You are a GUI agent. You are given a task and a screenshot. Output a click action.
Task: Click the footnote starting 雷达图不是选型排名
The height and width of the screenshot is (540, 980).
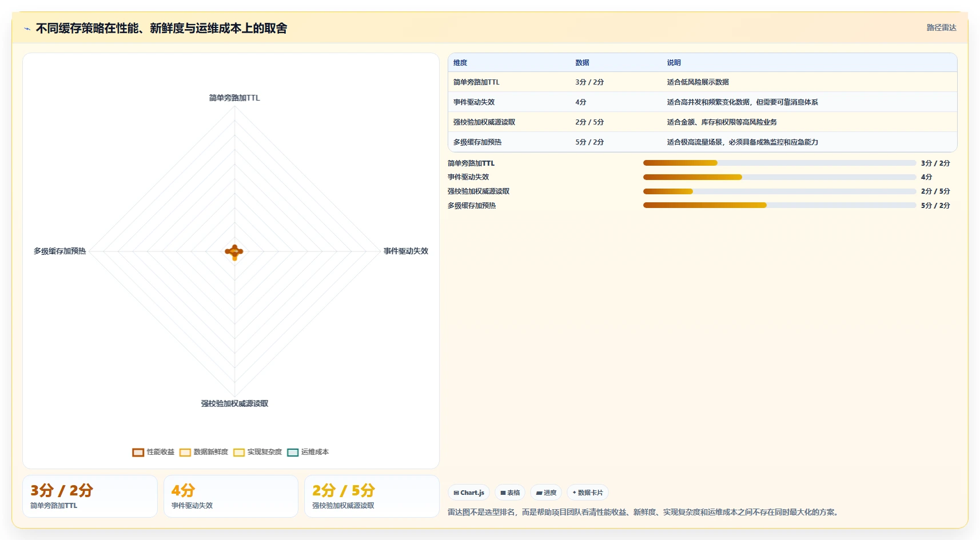(644, 512)
